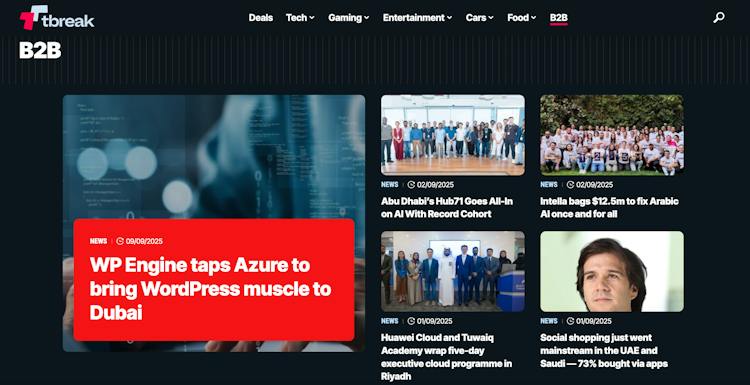
Task: Click the 01/09/2025 date under Huawei photo
Action: tap(435, 321)
